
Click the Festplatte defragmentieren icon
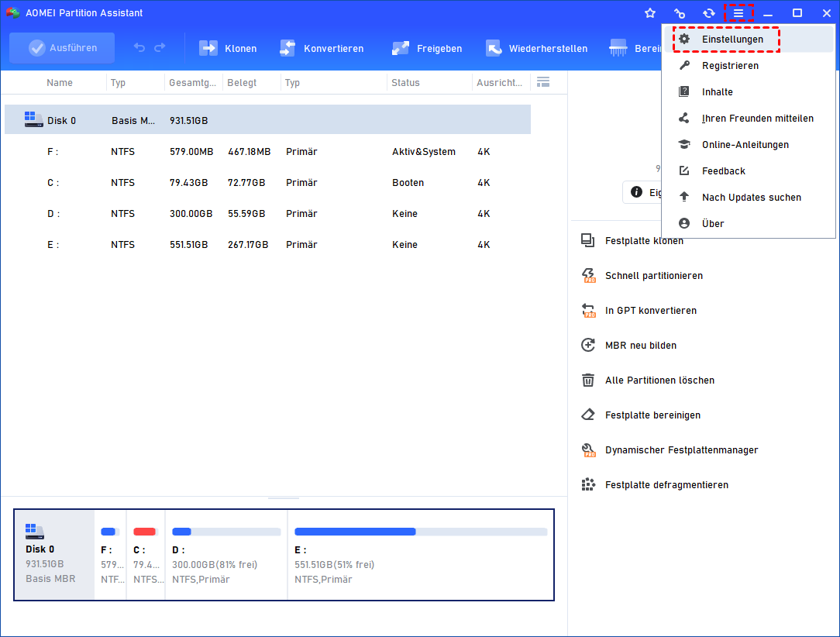click(587, 485)
